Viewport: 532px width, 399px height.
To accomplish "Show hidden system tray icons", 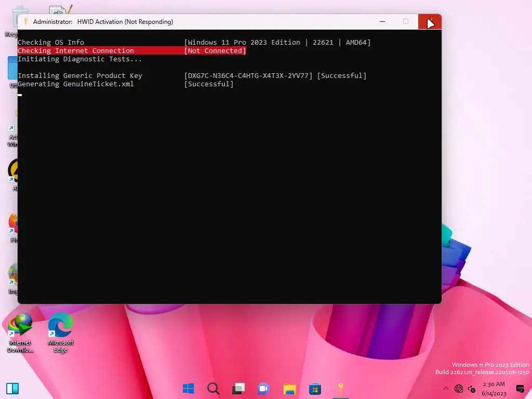I will (x=446, y=389).
